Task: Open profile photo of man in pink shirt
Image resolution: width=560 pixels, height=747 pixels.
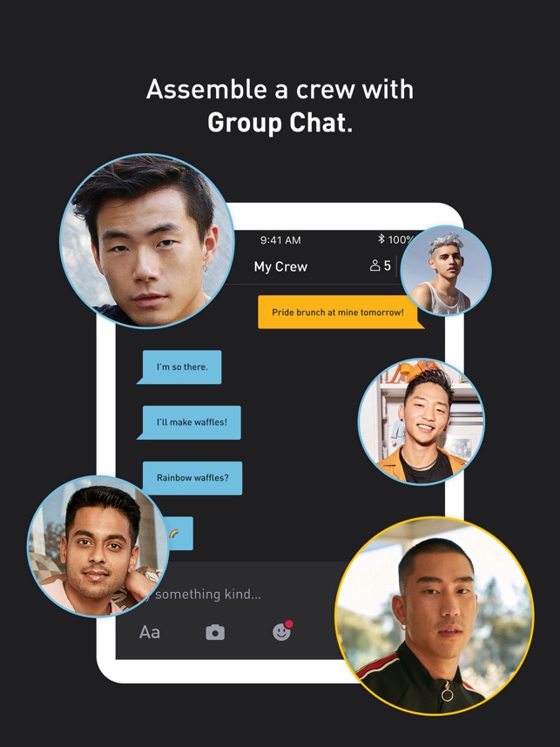Action: click(98, 546)
